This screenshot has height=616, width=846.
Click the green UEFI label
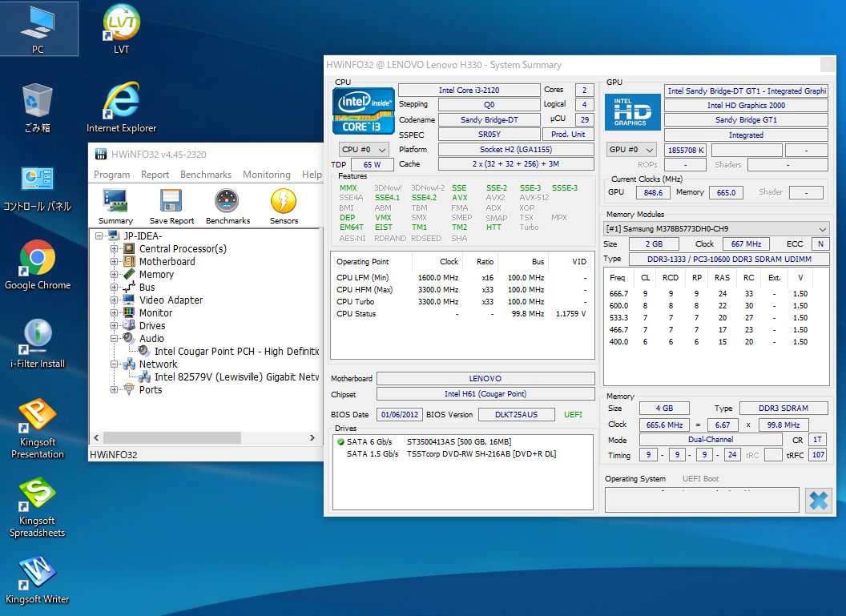click(x=573, y=414)
